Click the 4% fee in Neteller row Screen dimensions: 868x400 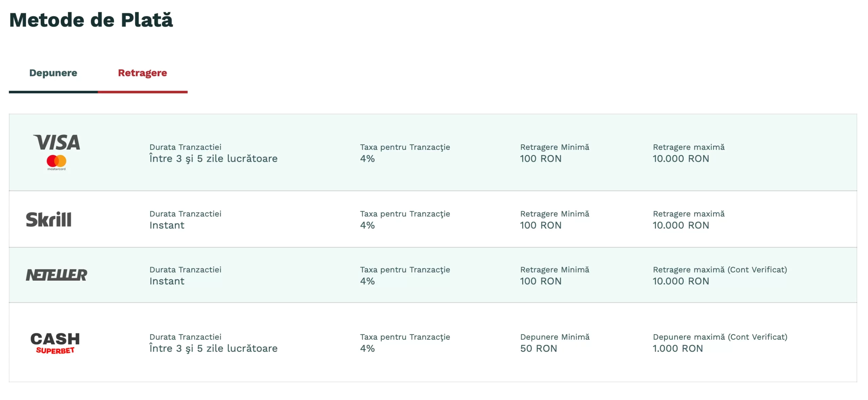(x=367, y=281)
